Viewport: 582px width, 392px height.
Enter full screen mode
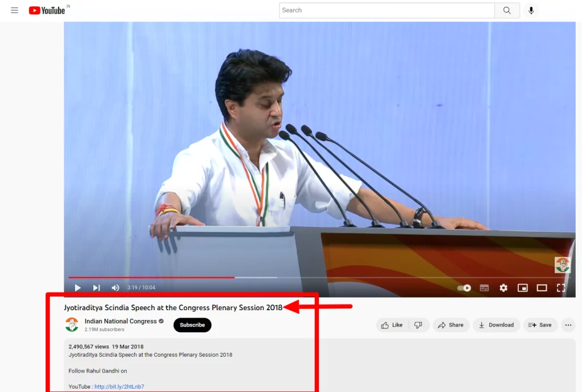(x=561, y=288)
